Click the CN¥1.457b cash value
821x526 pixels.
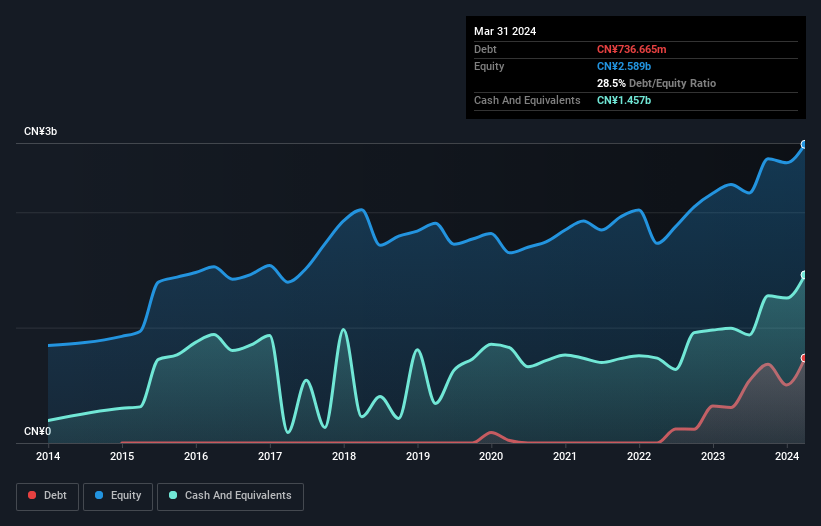(x=624, y=100)
